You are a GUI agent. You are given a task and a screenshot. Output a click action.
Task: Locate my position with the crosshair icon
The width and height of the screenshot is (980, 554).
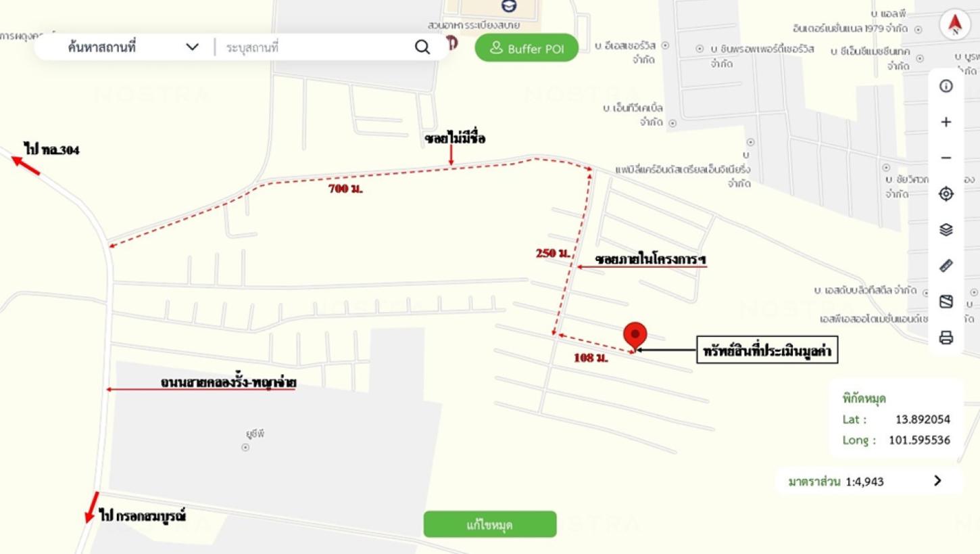click(x=946, y=194)
